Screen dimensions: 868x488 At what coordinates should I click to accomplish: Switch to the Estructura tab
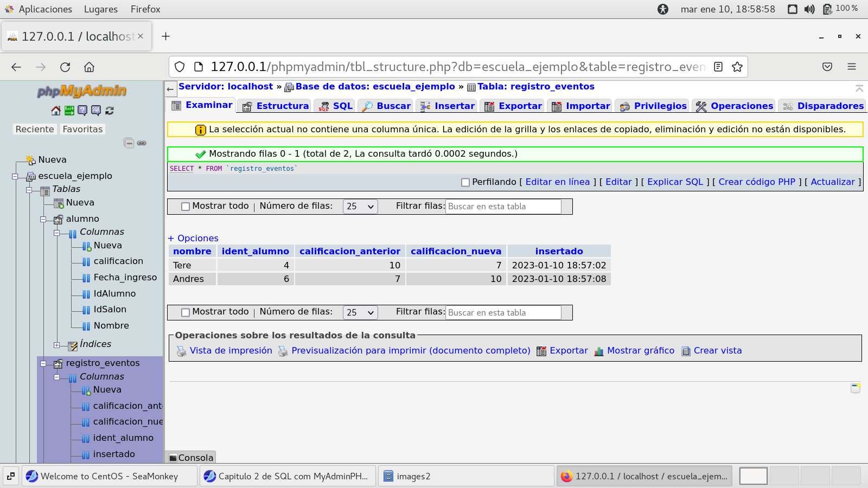(276, 106)
